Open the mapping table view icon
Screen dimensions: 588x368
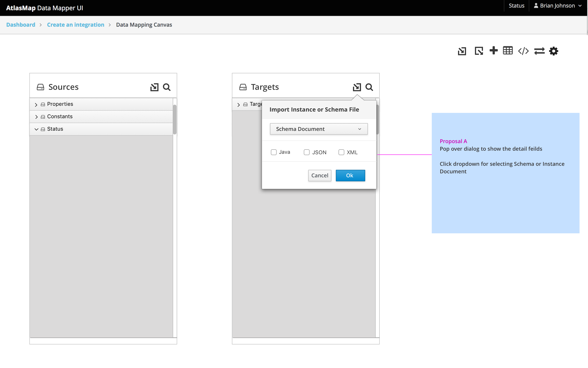click(508, 50)
